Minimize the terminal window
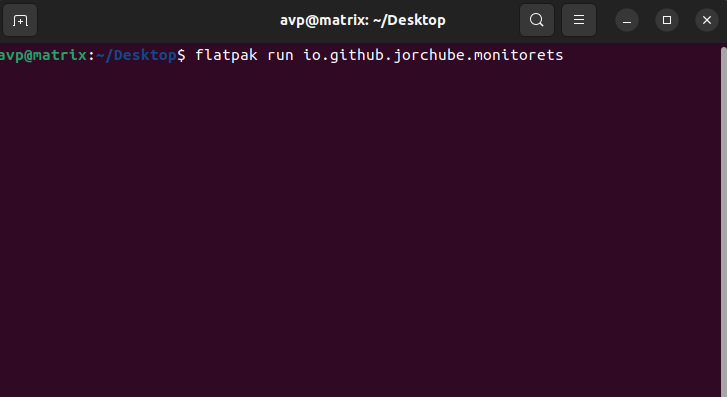This screenshot has width=727, height=397. click(627, 20)
